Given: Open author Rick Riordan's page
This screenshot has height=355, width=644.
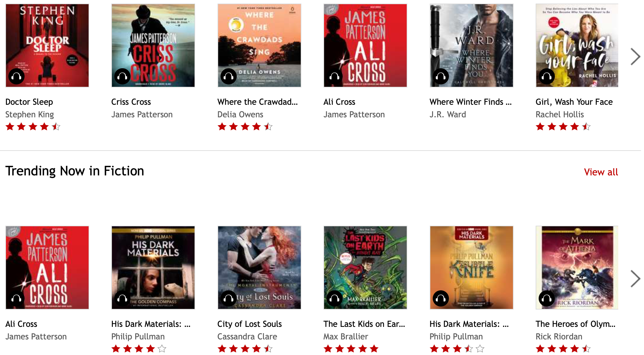Looking at the screenshot, I should tap(559, 336).
